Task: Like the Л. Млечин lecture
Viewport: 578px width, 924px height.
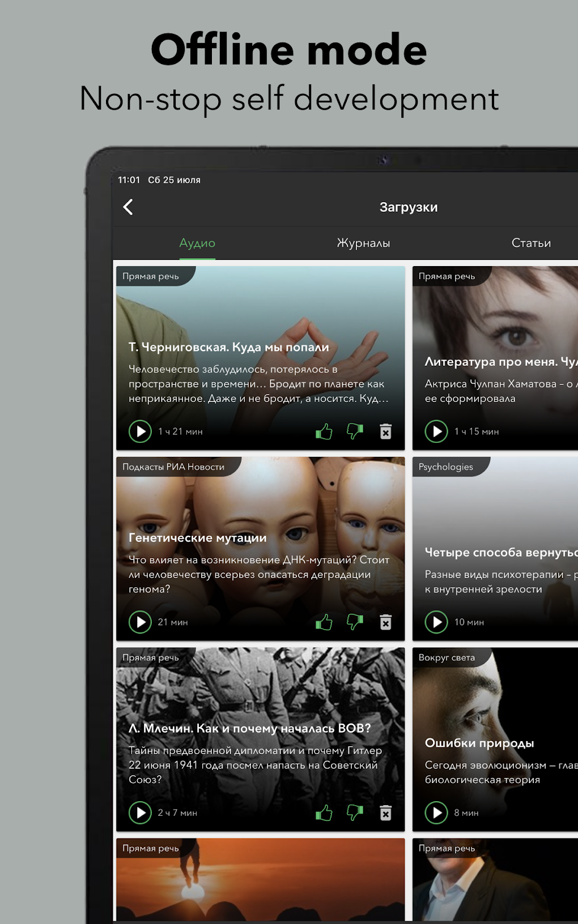Action: tap(324, 813)
